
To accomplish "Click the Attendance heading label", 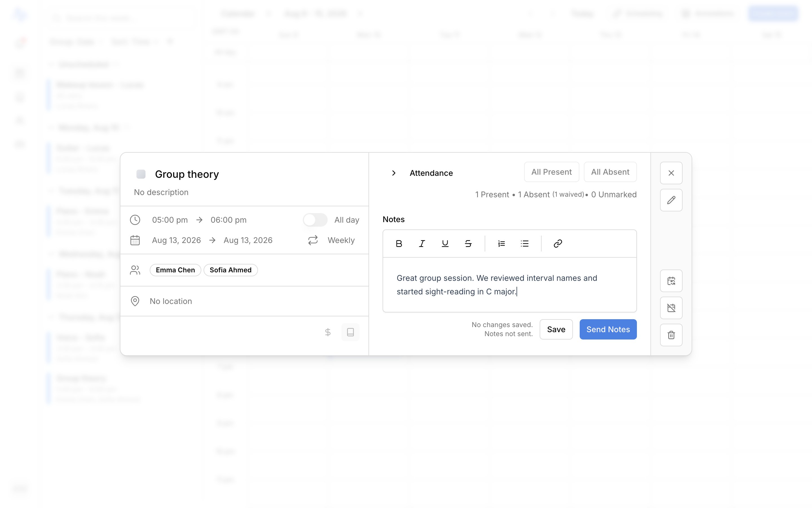I will (x=431, y=173).
